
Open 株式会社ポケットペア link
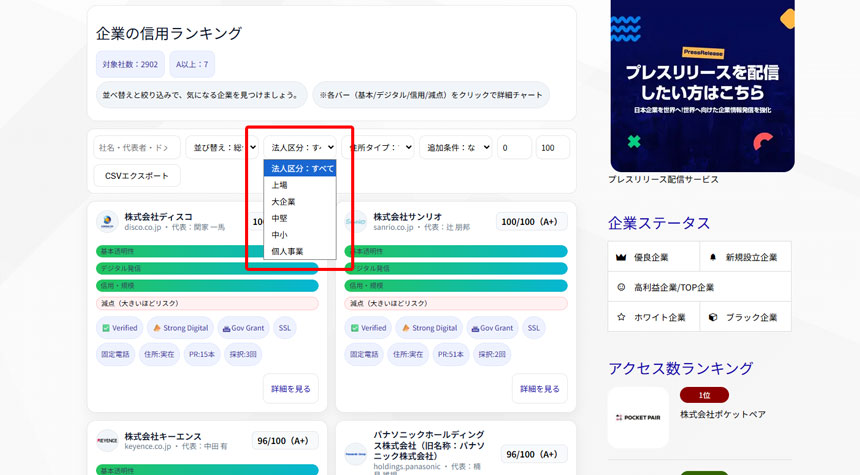[723, 415]
